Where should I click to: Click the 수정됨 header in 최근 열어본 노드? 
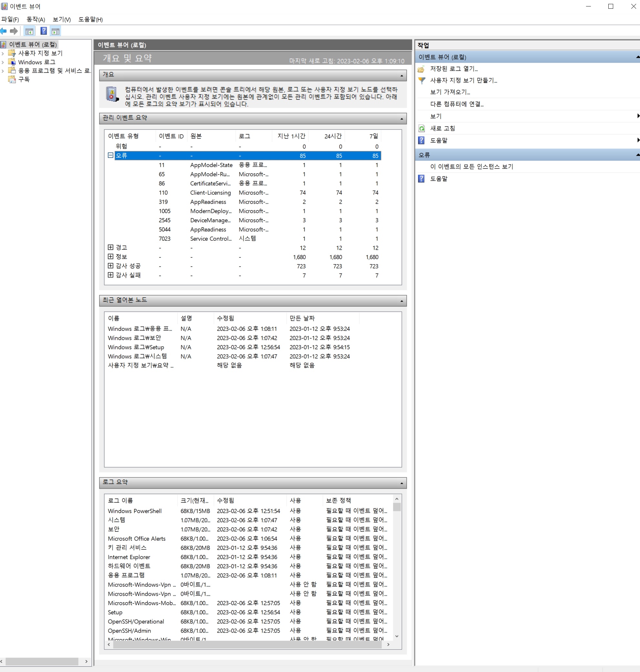pyautogui.click(x=250, y=319)
